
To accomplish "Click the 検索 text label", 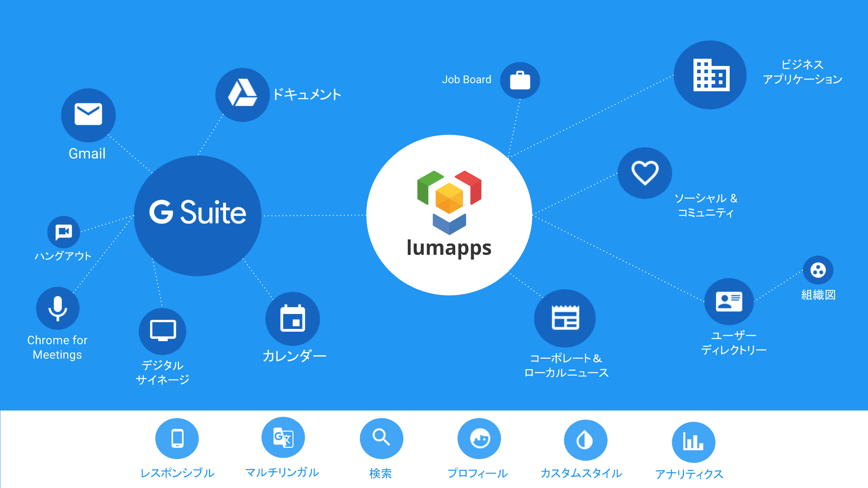I will tap(381, 474).
